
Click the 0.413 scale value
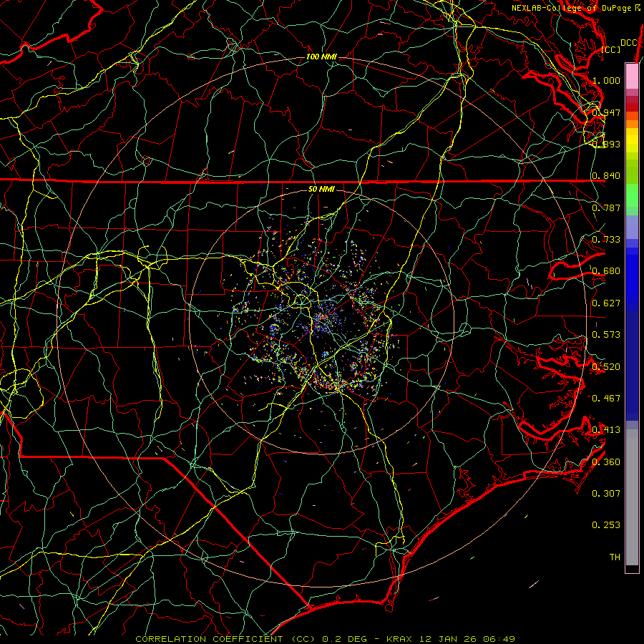pyautogui.click(x=606, y=430)
